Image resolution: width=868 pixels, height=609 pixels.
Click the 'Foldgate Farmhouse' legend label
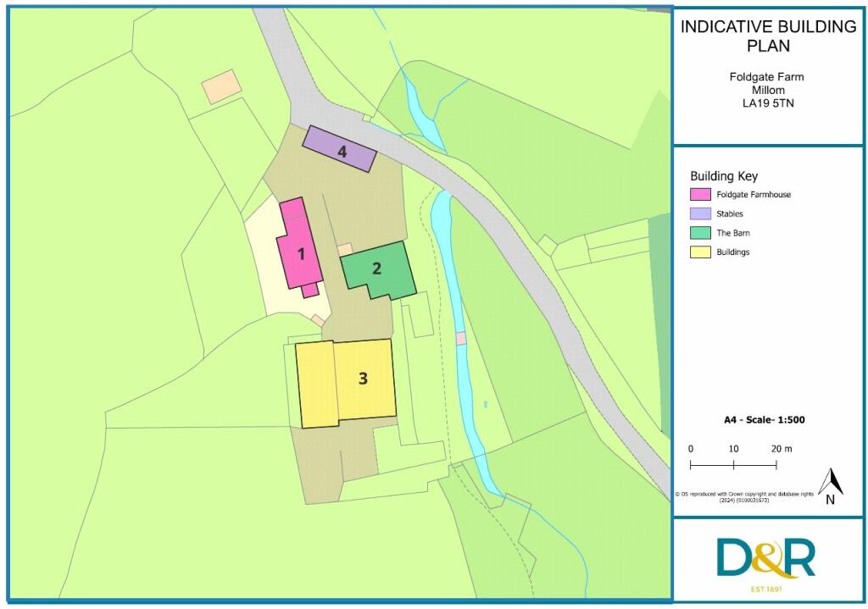click(753, 195)
